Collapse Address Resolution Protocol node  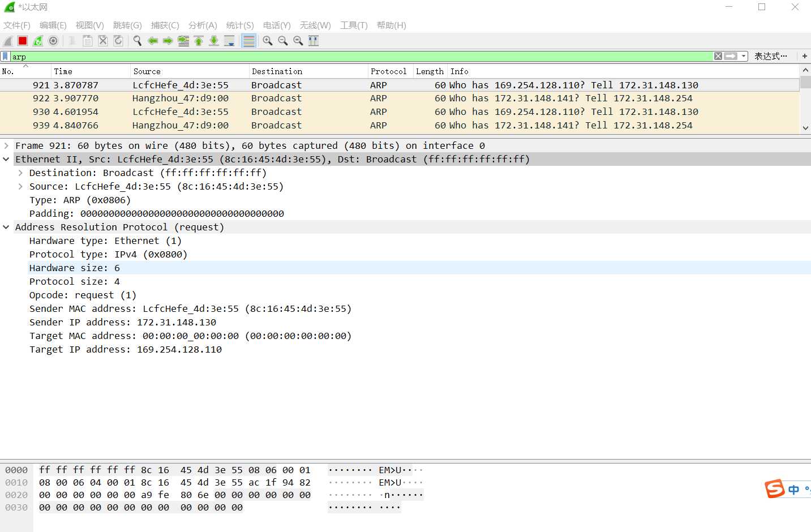pyautogui.click(x=6, y=227)
